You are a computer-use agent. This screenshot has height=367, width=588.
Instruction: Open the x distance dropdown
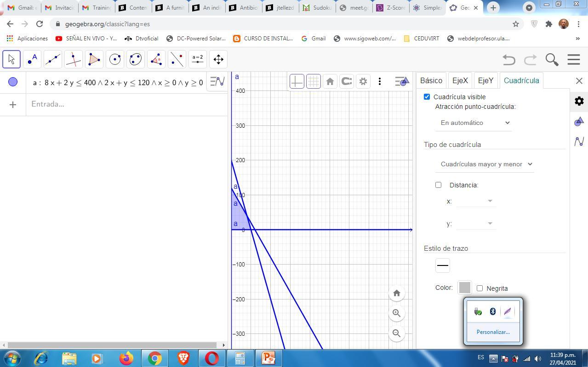click(476, 201)
